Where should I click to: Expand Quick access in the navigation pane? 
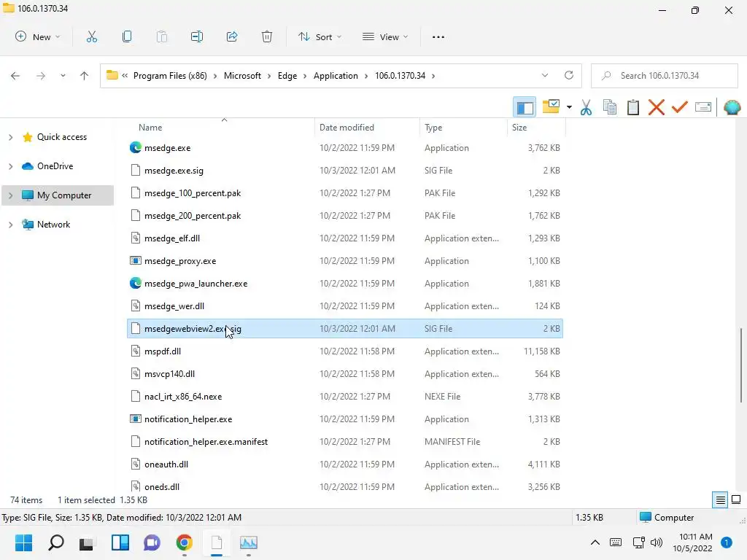[10, 137]
